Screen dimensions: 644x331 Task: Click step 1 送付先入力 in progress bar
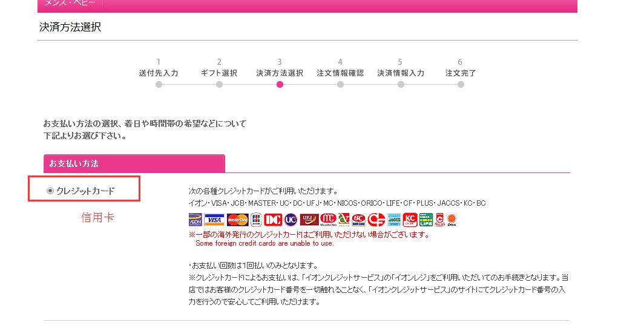tap(159, 73)
